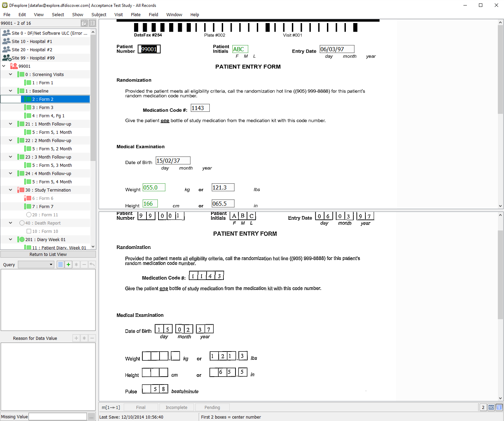
Task: Open the Query dropdown
Action: 36,265
